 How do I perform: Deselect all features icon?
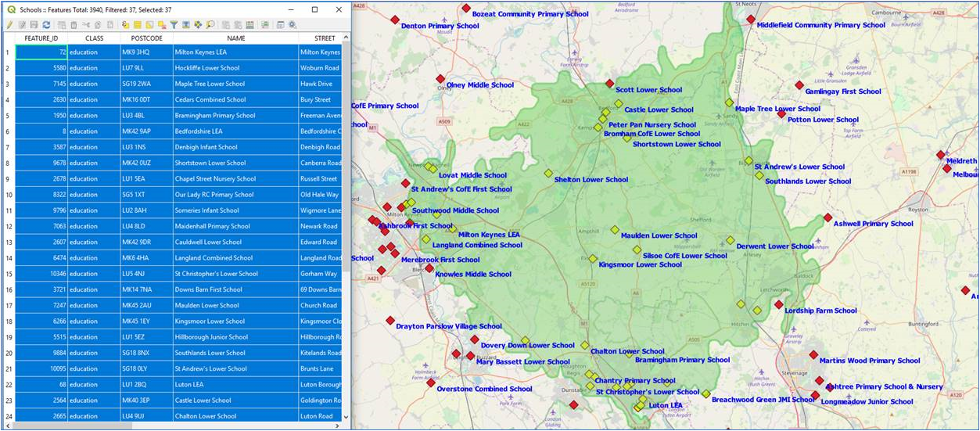[x=161, y=25]
